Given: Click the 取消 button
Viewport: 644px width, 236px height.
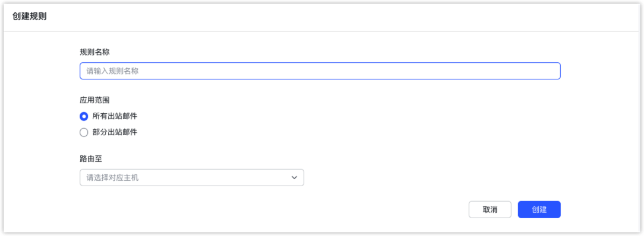Looking at the screenshot, I should [x=490, y=209].
